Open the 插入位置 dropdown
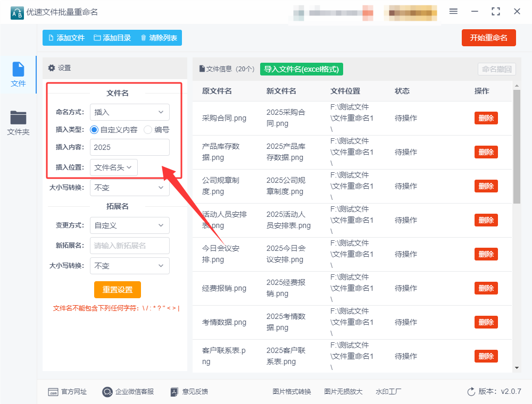 (x=114, y=167)
